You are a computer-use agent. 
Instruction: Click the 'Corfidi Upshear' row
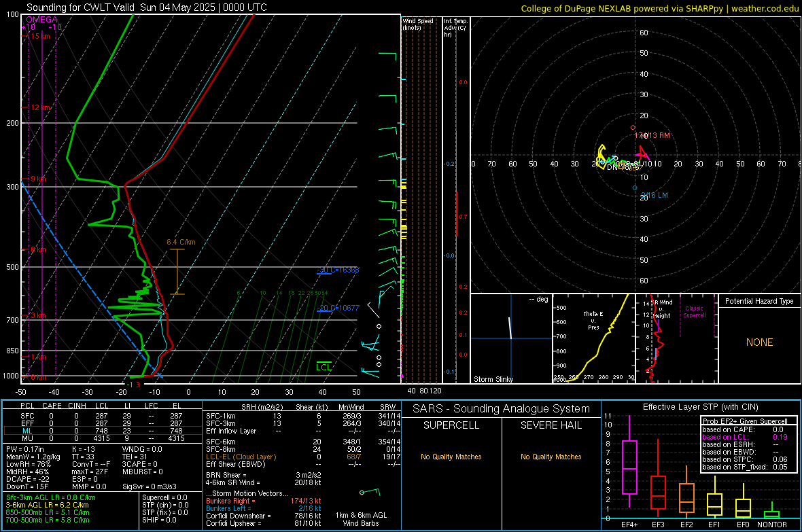264,523
